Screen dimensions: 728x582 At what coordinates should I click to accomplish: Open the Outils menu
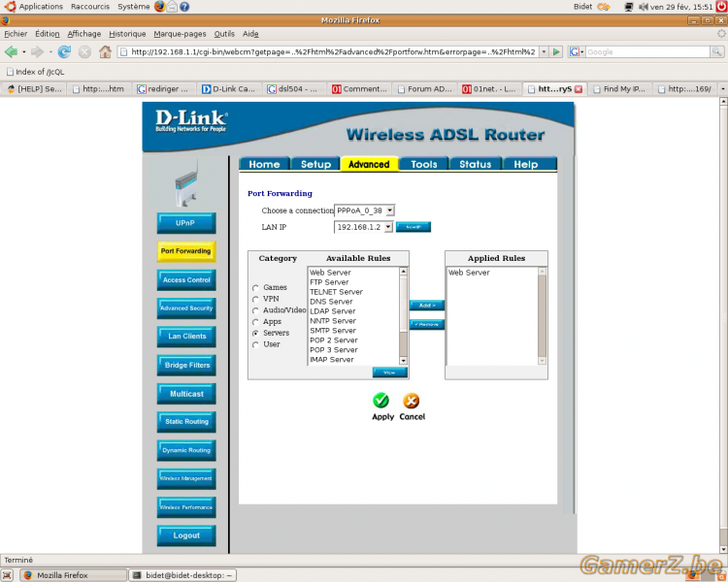coord(224,34)
